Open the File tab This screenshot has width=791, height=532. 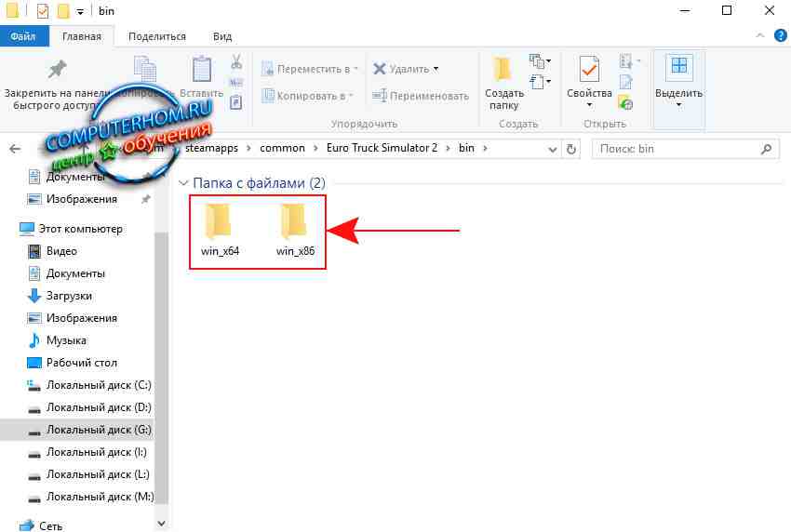[x=23, y=36]
